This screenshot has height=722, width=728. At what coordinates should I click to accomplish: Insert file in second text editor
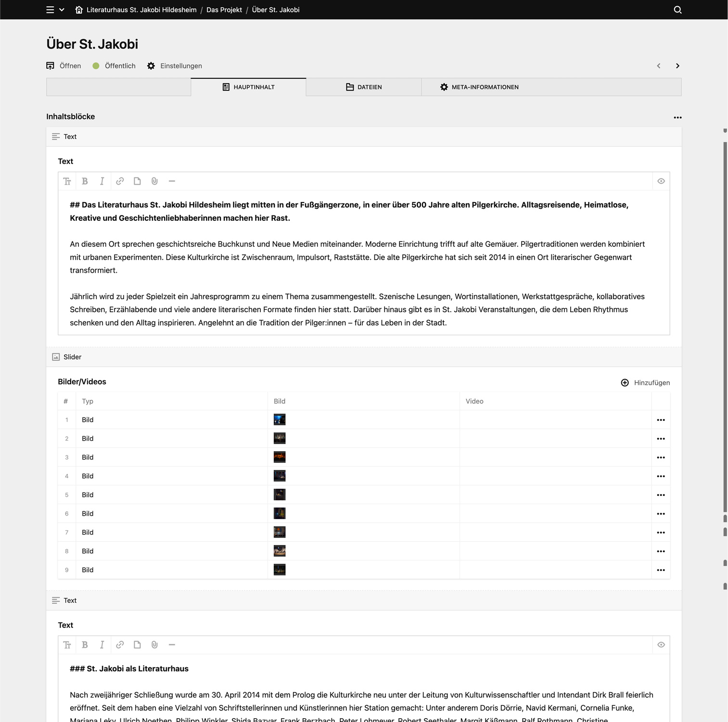(x=137, y=645)
